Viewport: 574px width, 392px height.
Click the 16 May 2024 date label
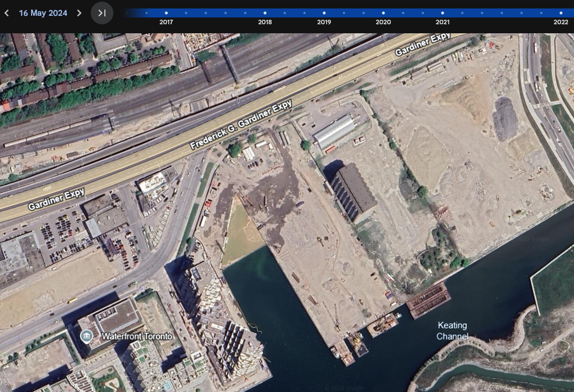point(43,13)
